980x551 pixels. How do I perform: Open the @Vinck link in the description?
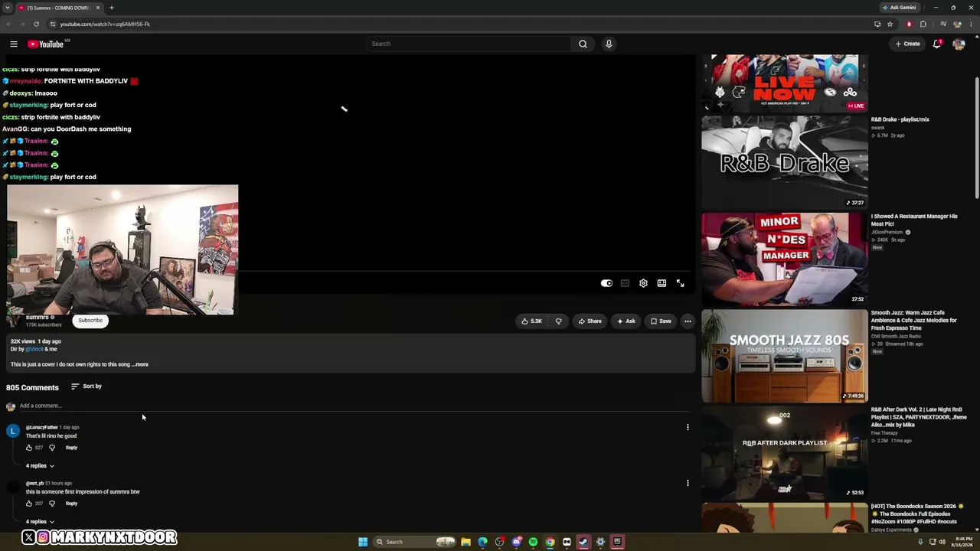(34, 349)
